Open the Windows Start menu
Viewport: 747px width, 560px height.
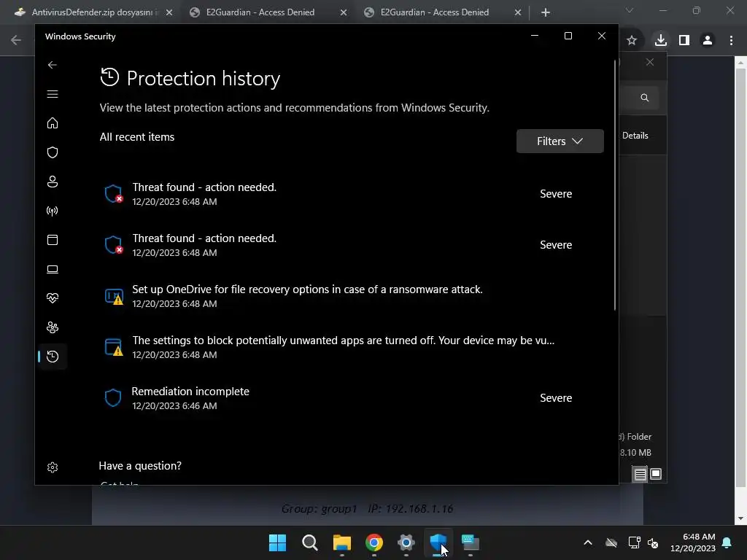[x=277, y=542]
